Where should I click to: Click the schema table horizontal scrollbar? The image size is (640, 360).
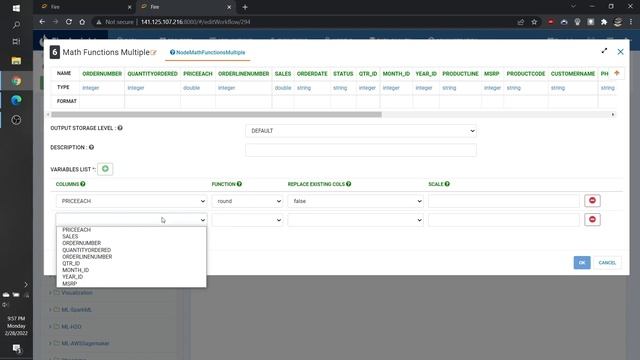(216, 115)
